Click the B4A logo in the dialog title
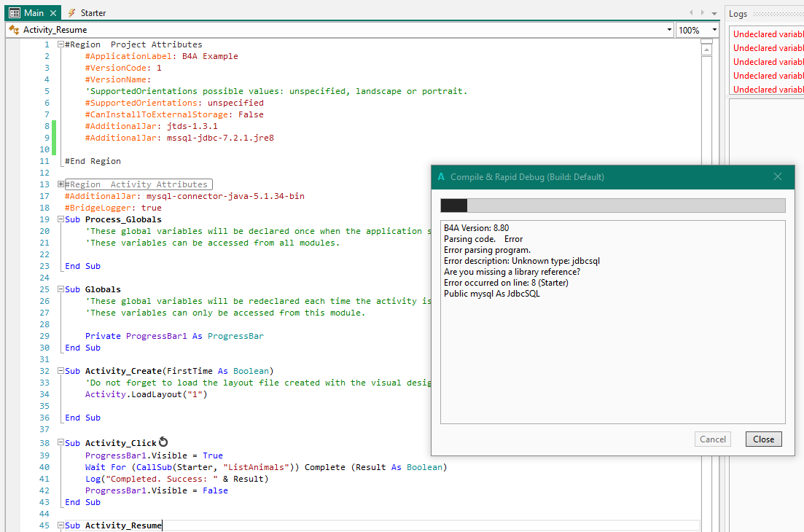This screenshot has height=532, width=804. 441,177
